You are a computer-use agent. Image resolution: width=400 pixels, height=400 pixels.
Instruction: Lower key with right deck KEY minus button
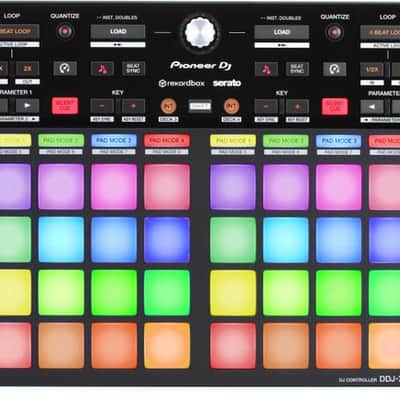coord(266,107)
